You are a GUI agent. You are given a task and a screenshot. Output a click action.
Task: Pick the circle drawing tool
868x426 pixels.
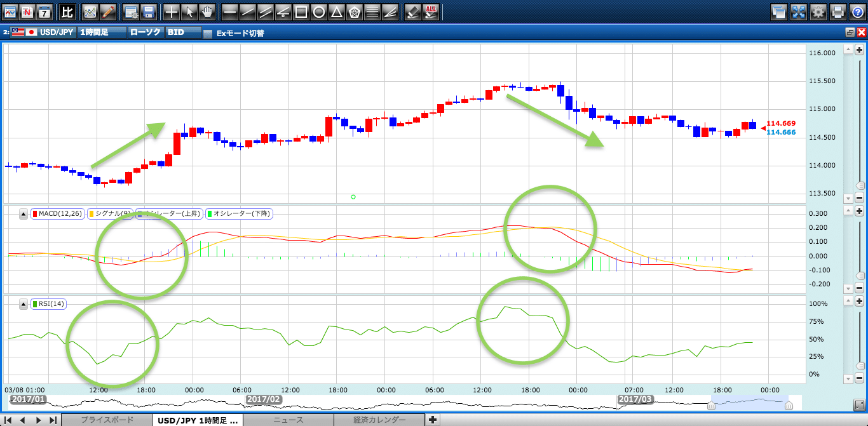coord(320,11)
